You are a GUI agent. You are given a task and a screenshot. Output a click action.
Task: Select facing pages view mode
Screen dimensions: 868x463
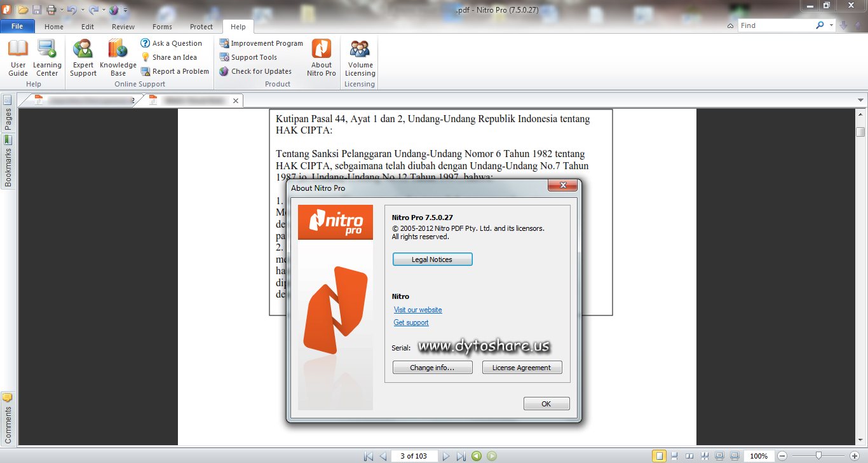[x=689, y=456]
